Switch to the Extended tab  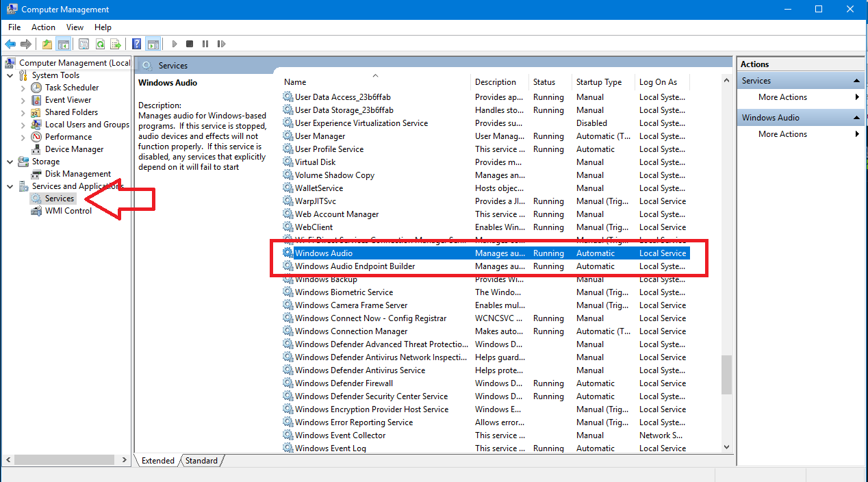[x=157, y=461]
